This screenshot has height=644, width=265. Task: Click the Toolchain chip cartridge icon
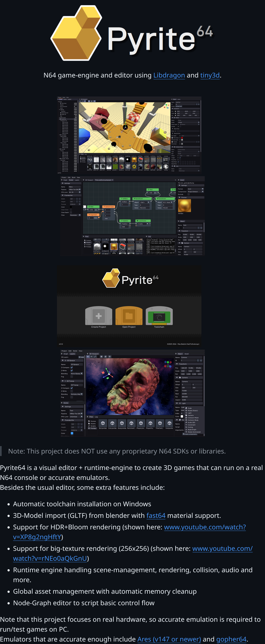[159, 316]
